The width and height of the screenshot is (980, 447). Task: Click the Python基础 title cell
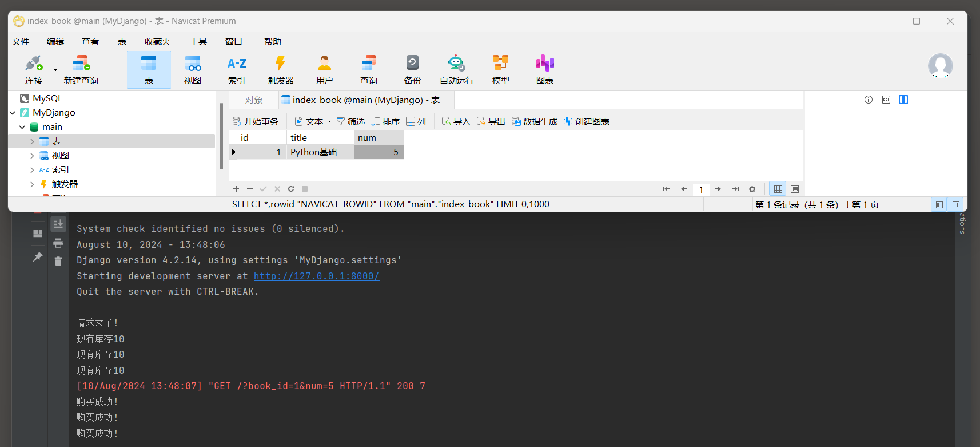(320, 152)
